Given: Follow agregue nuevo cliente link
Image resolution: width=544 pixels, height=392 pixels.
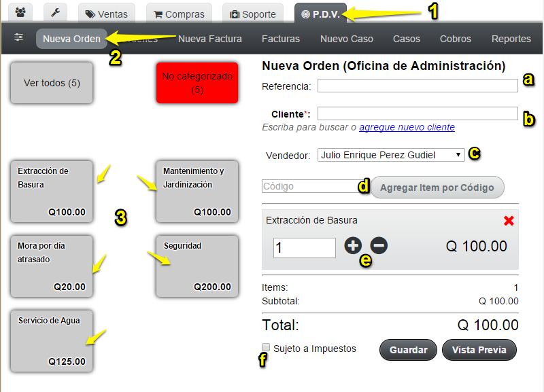Looking at the screenshot, I should (x=407, y=127).
